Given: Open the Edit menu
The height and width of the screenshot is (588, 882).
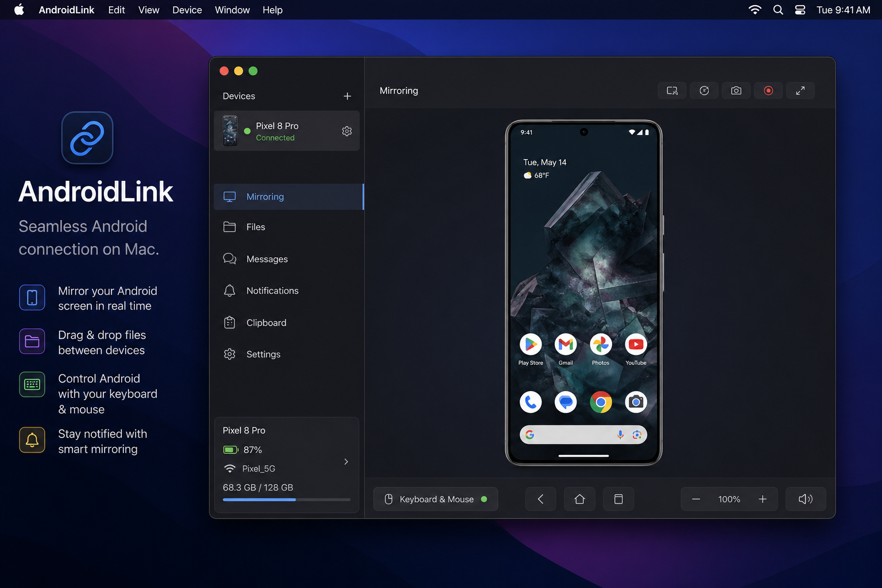Looking at the screenshot, I should coord(117,10).
